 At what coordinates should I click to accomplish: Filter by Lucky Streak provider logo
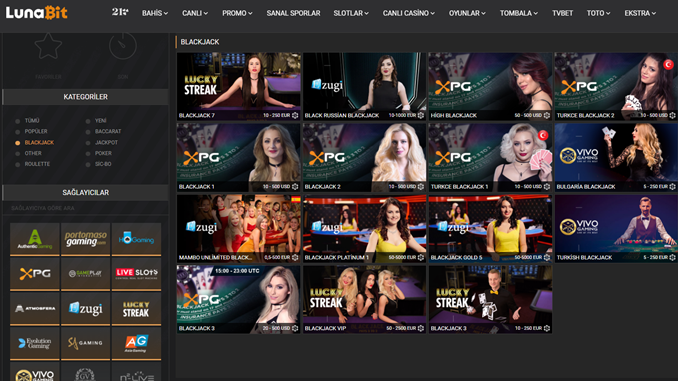[x=136, y=308]
